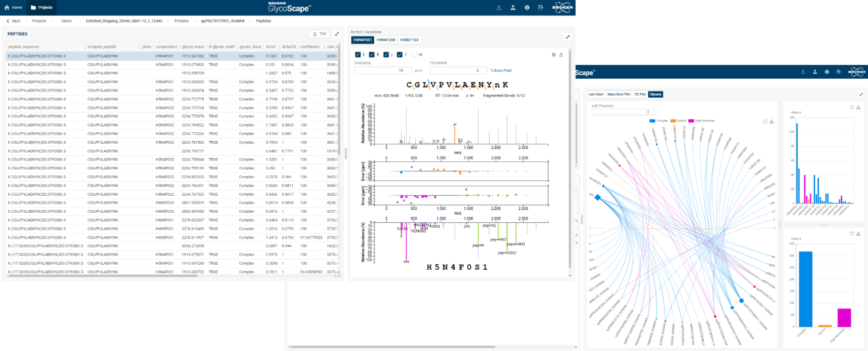The width and height of the screenshot is (868, 351).
Task: Expand the Peptides panel to fullscreen
Action: (x=337, y=34)
